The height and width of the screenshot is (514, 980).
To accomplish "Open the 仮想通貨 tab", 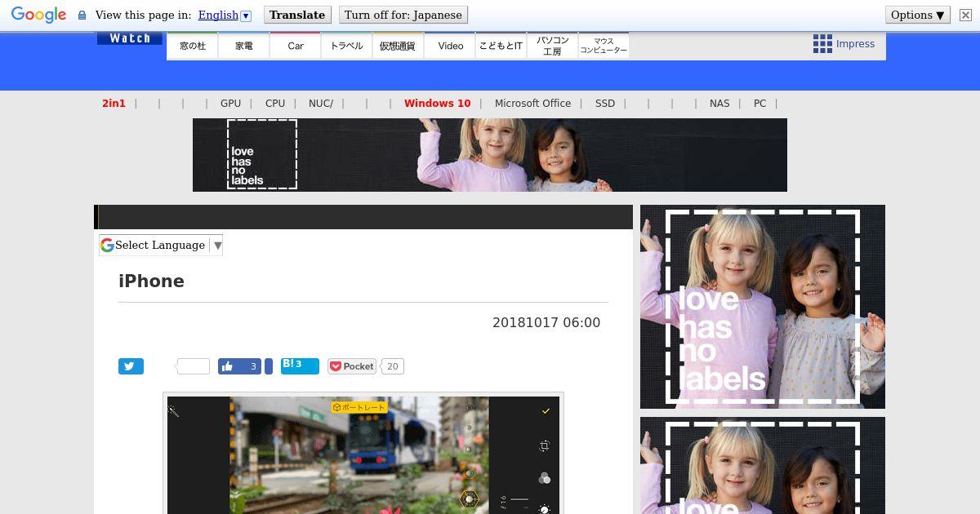I will tap(398, 46).
